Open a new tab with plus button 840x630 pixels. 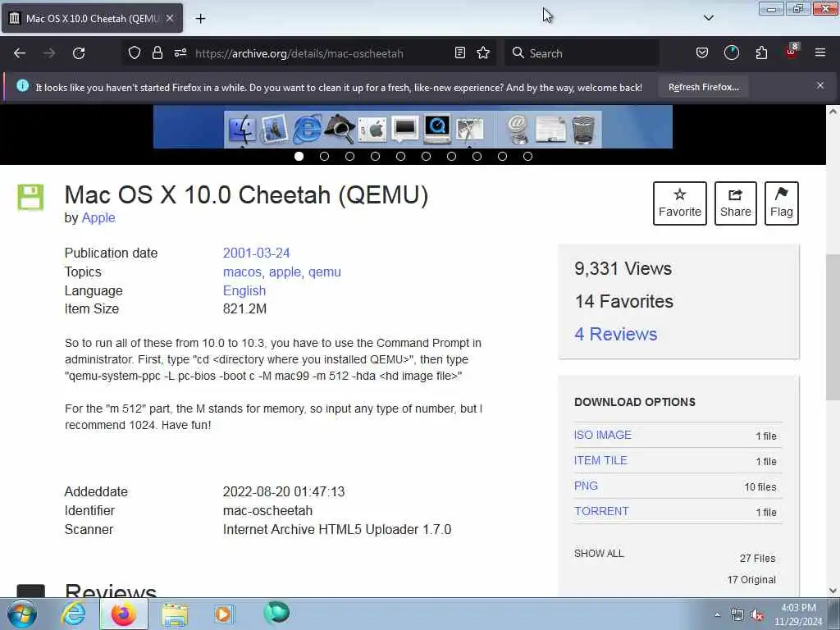coord(200,19)
